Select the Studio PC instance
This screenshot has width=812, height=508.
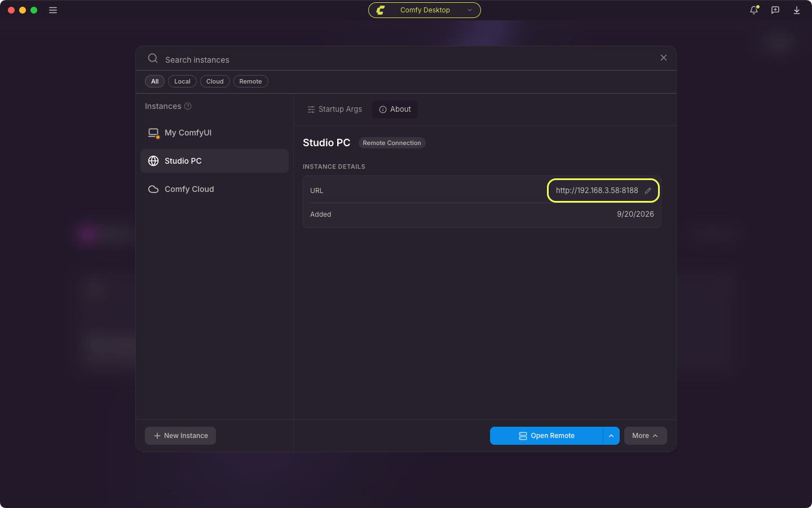[214, 161]
